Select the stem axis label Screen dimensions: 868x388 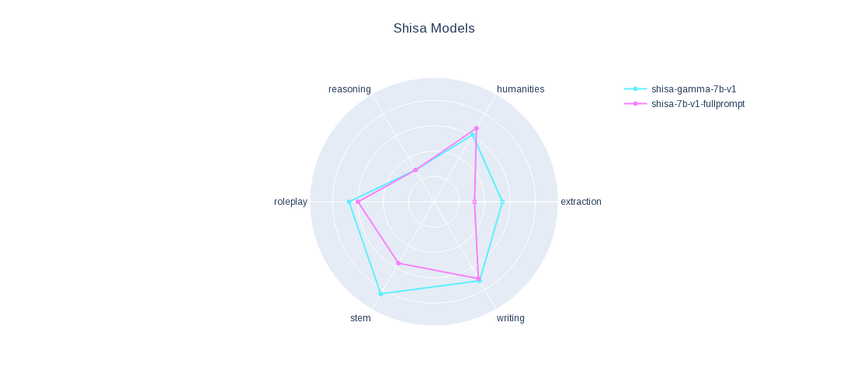pyautogui.click(x=360, y=318)
